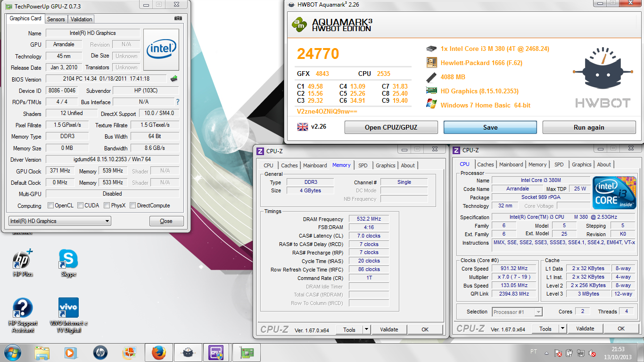Viewport: 644px width, 362px height.
Task: Click the Windows flag icon next to Windows 7 Home Basic
Action: pyautogui.click(x=431, y=104)
